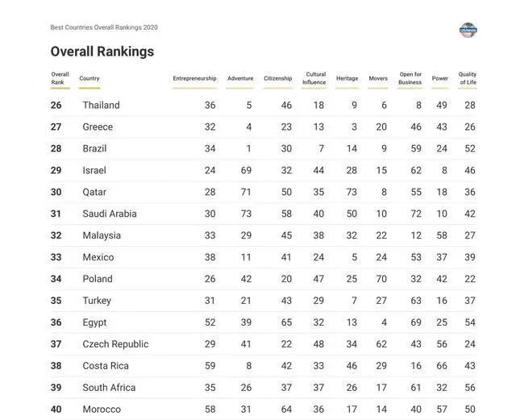Select South Africa country name
Screen dimensions: 516x420
click(x=109, y=388)
